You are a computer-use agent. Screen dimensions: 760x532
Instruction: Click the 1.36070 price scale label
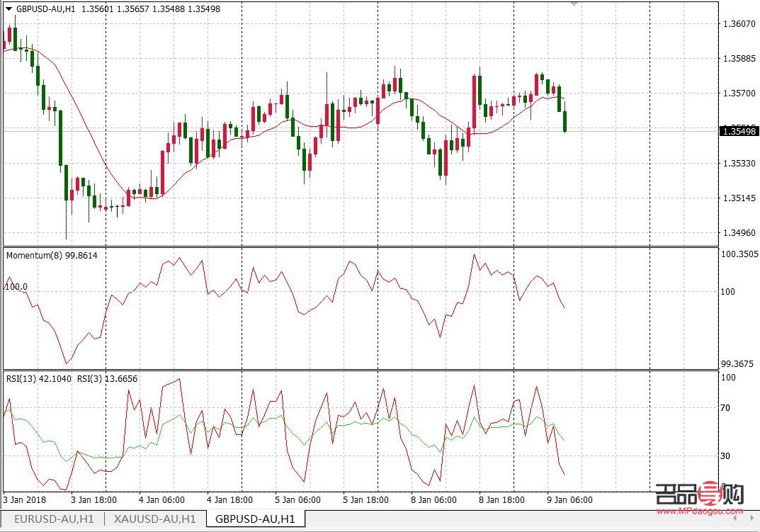pyautogui.click(x=737, y=24)
